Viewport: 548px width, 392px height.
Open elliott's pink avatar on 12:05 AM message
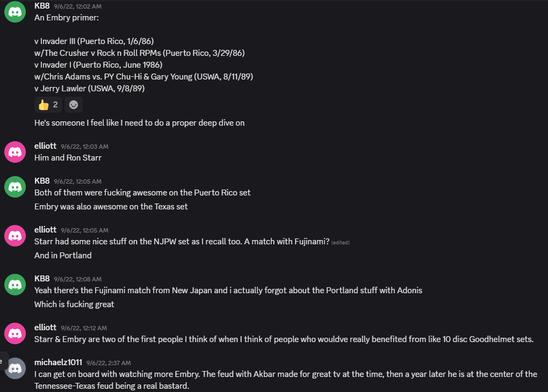tap(15, 235)
